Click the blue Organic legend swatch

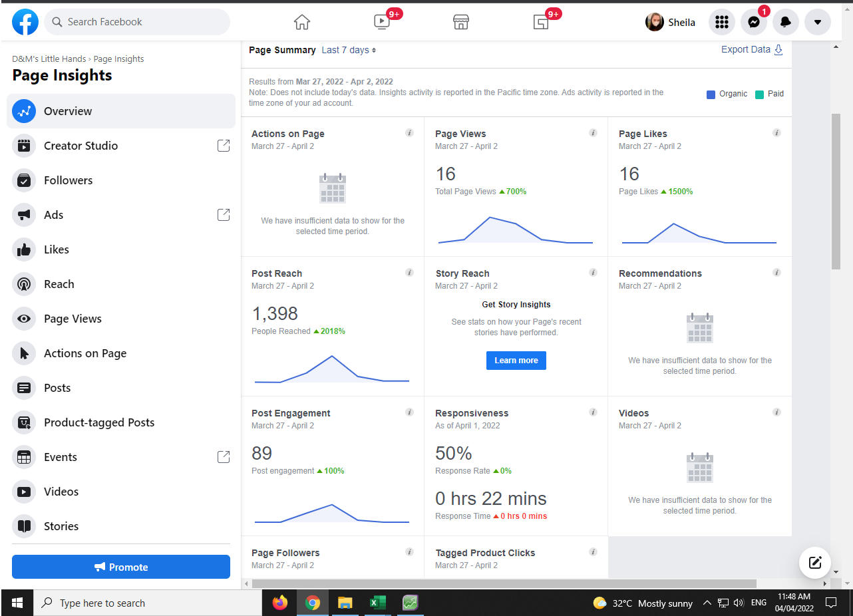(711, 94)
